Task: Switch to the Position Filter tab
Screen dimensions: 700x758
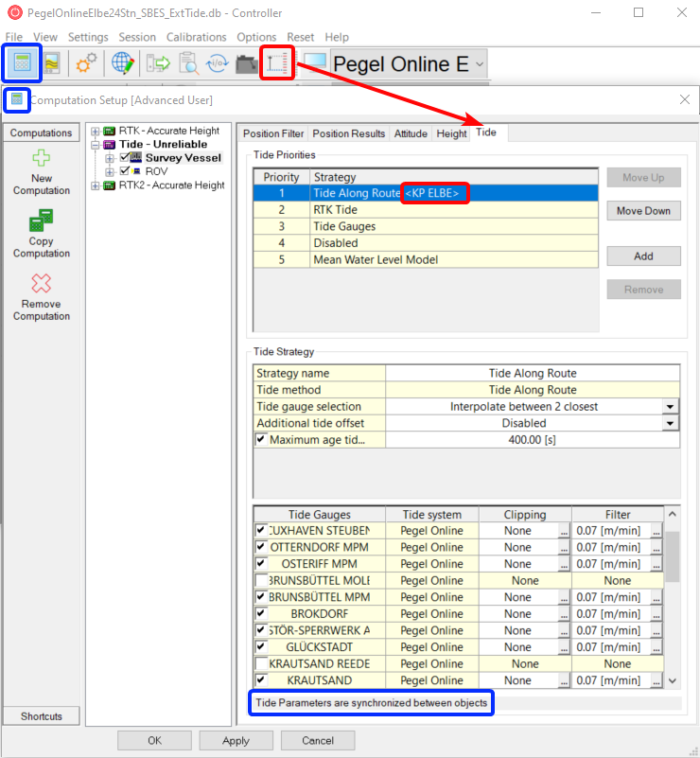Action: click(x=273, y=133)
